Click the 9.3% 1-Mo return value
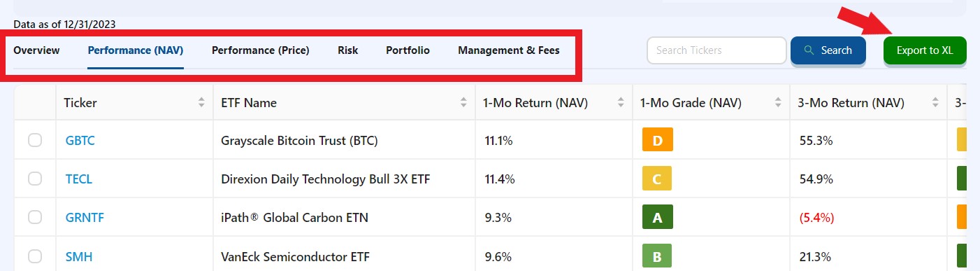980x271 pixels. 497,218
